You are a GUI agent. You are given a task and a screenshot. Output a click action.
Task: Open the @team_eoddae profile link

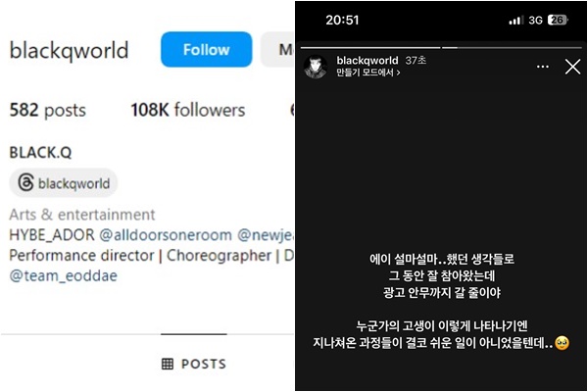[64, 275]
